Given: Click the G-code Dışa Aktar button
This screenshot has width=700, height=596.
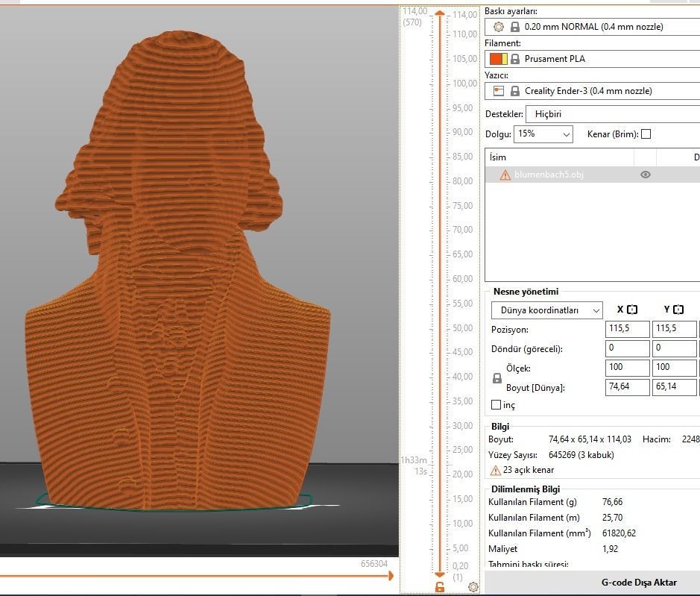Looking at the screenshot, I should click(x=639, y=583).
